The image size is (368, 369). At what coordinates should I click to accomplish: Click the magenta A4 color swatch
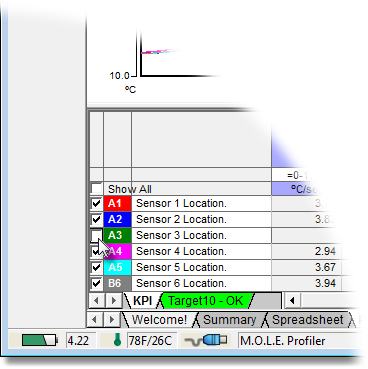[117, 251]
